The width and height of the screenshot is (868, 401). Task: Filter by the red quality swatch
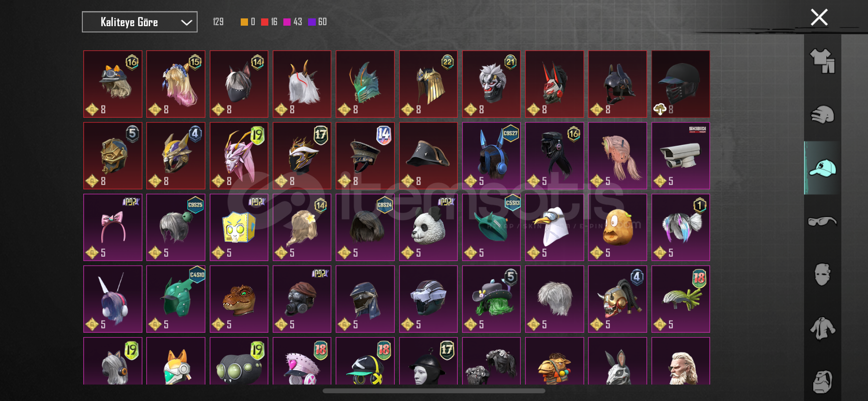264,22
